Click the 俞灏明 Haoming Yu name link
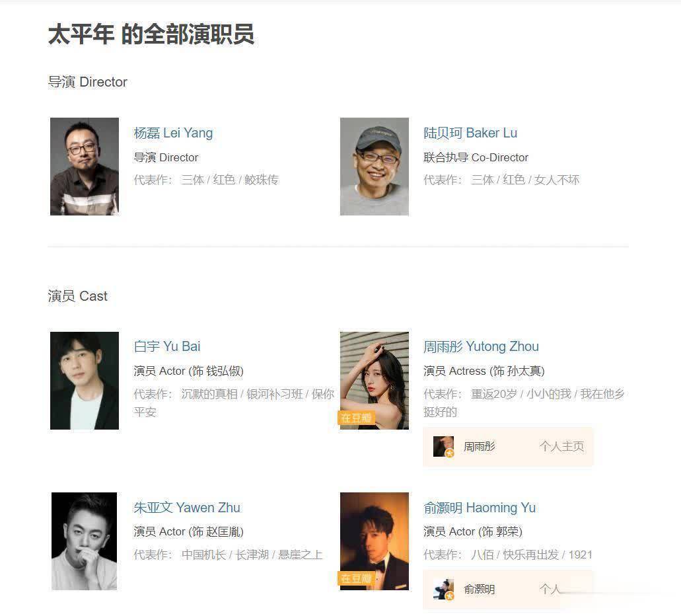 479,508
